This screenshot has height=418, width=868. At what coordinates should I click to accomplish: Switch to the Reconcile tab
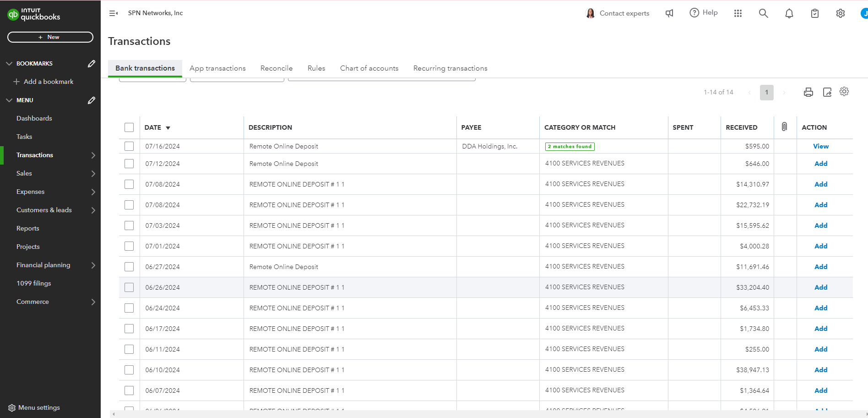[x=277, y=68]
